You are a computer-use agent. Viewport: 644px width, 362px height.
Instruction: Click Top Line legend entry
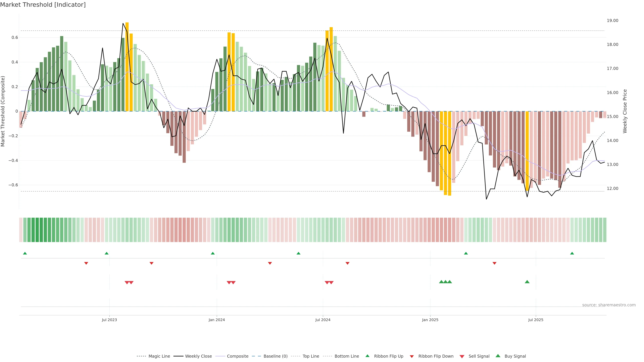coord(311,356)
